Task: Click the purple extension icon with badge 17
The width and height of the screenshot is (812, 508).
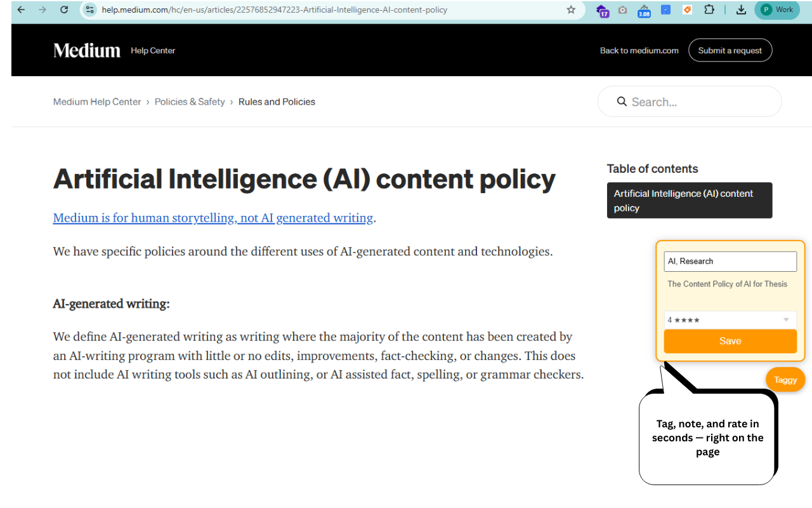Action: [x=602, y=10]
